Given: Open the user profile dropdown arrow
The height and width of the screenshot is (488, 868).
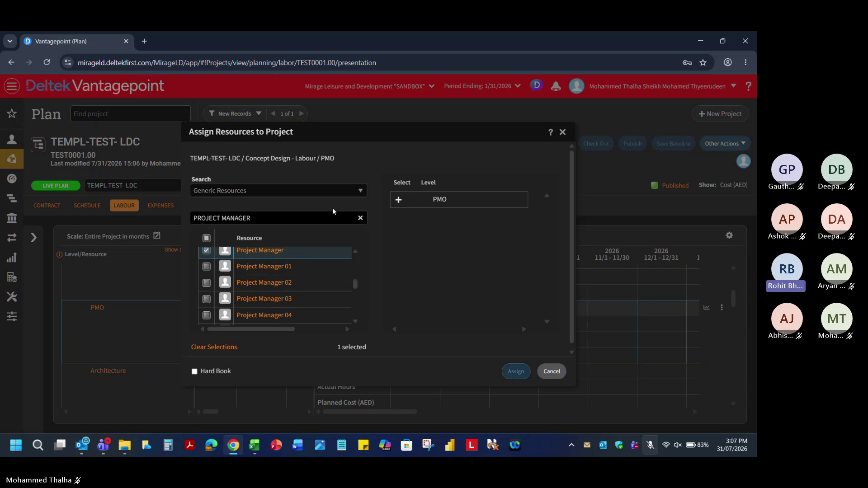Looking at the screenshot, I should (733, 86).
